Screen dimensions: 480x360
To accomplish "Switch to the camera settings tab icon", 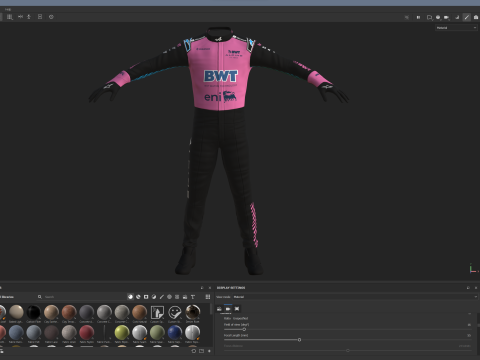I will 228,309.
